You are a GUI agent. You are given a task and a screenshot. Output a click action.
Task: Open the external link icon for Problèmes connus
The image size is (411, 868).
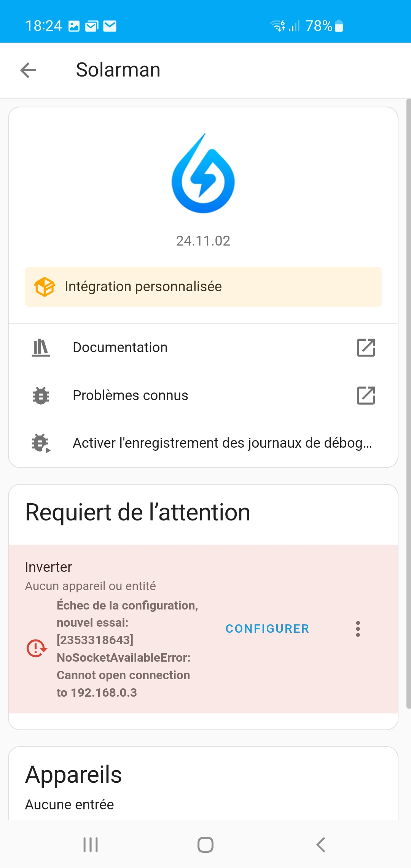tap(366, 396)
